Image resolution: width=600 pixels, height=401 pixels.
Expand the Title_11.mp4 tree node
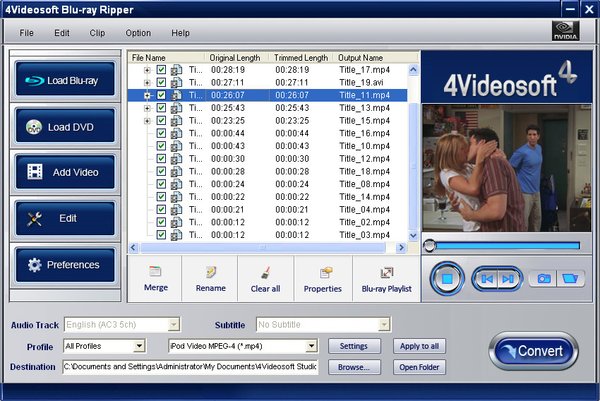click(x=147, y=96)
